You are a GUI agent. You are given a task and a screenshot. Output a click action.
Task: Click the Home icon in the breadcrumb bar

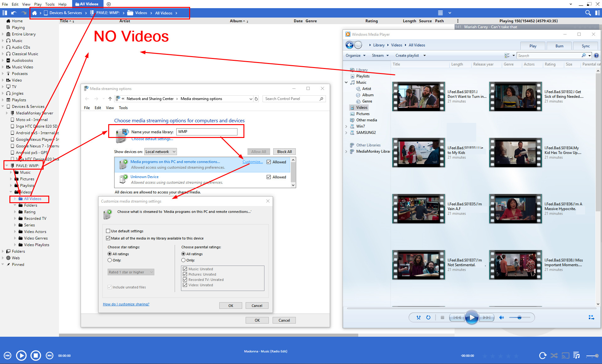35,13
